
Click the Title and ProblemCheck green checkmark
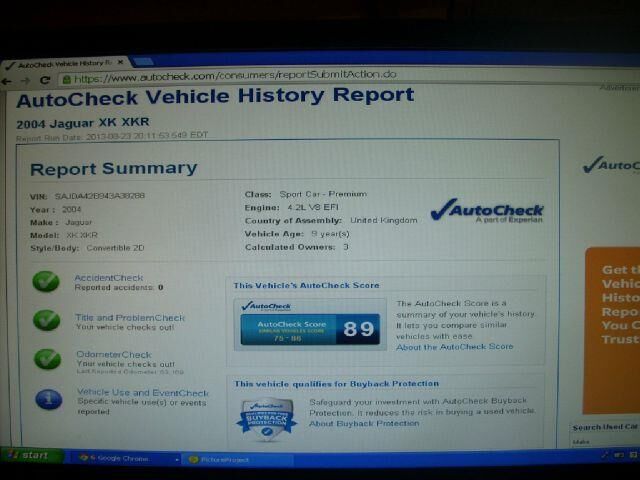click(x=47, y=320)
